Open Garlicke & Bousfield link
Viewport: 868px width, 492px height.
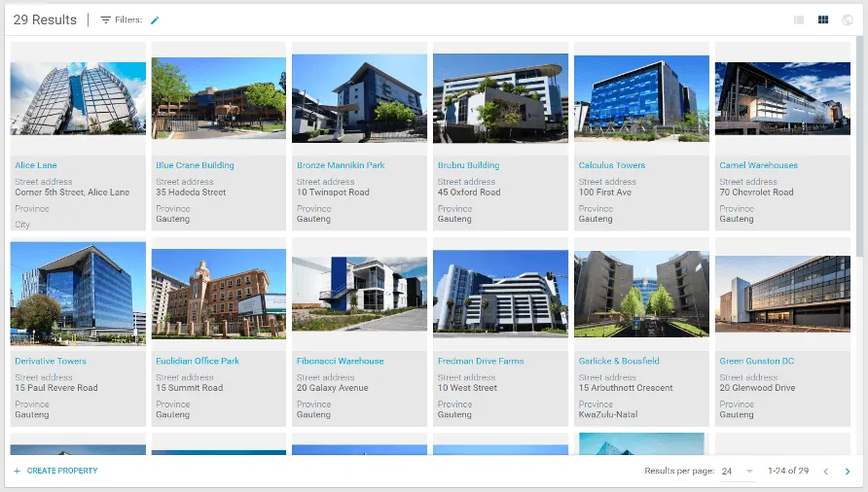(x=619, y=361)
